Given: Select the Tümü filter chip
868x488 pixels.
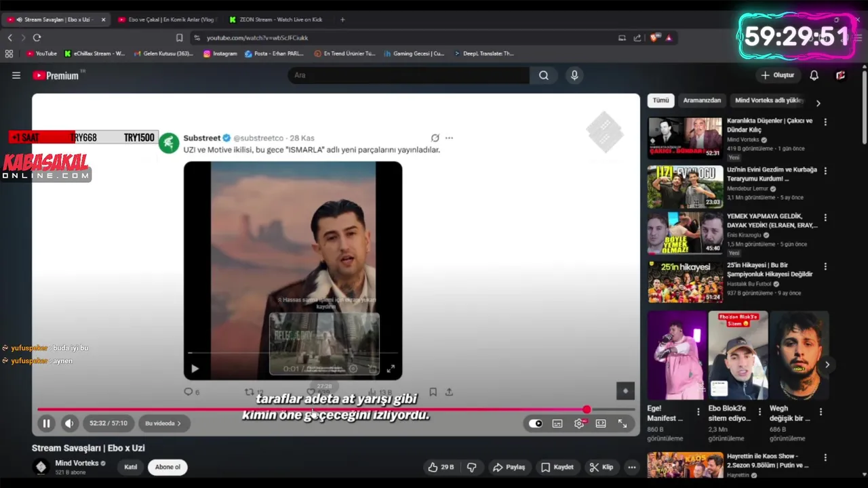Looking at the screenshot, I should click(x=660, y=100).
